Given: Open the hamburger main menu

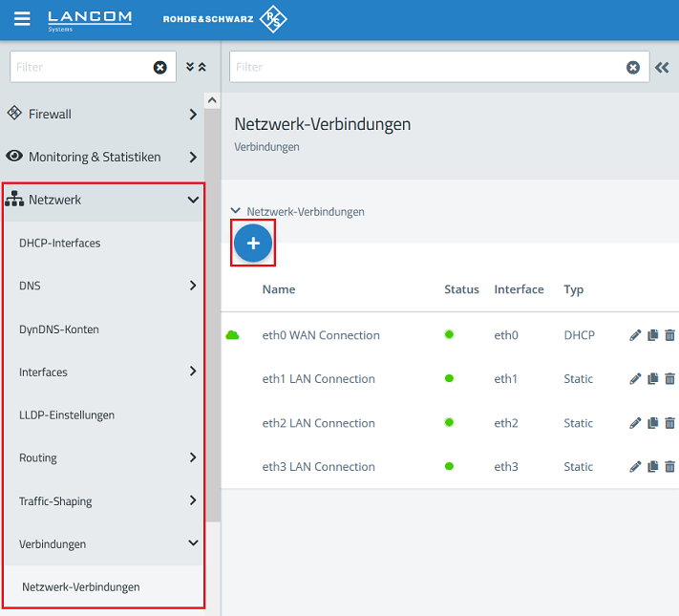Looking at the screenshot, I should (22, 19).
